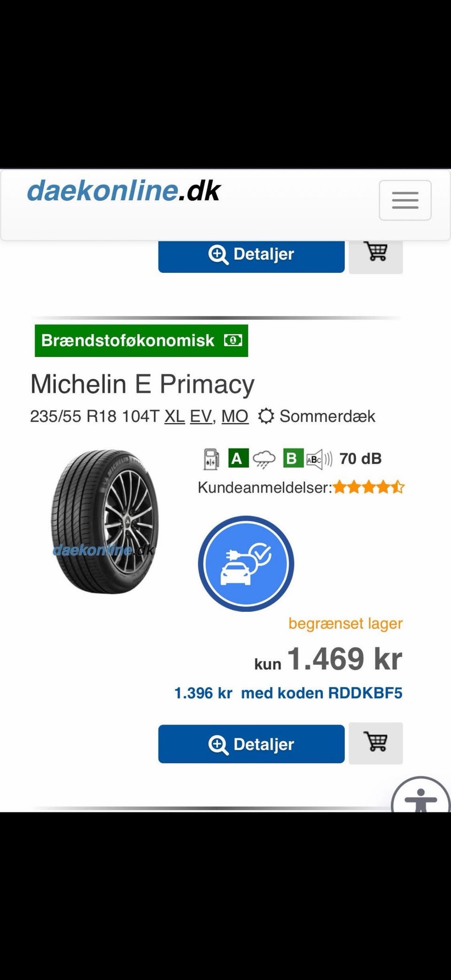Open the hamburger navigation menu
The width and height of the screenshot is (451, 980).
(x=405, y=200)
